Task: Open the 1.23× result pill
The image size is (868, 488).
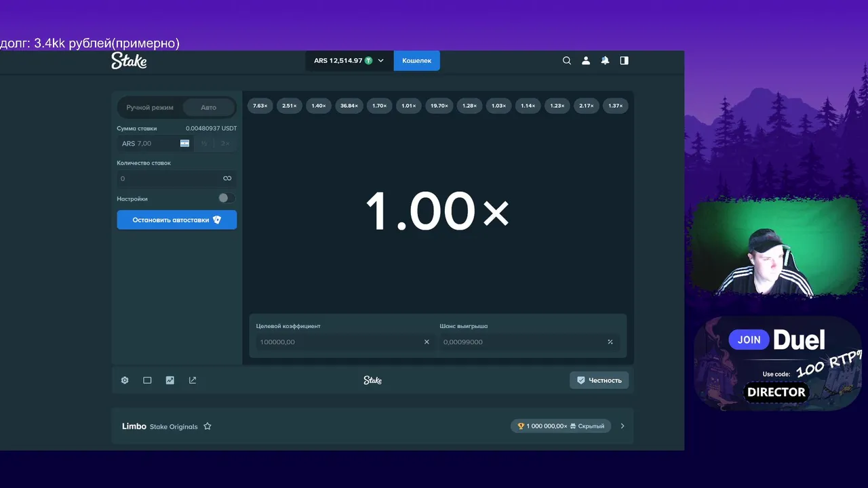Action: [557, 106]
